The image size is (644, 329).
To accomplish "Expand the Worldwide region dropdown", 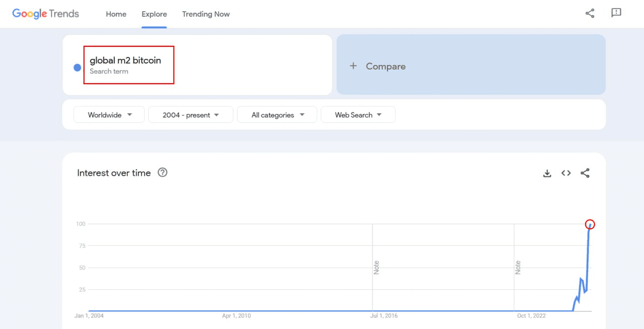I will 109,115.
